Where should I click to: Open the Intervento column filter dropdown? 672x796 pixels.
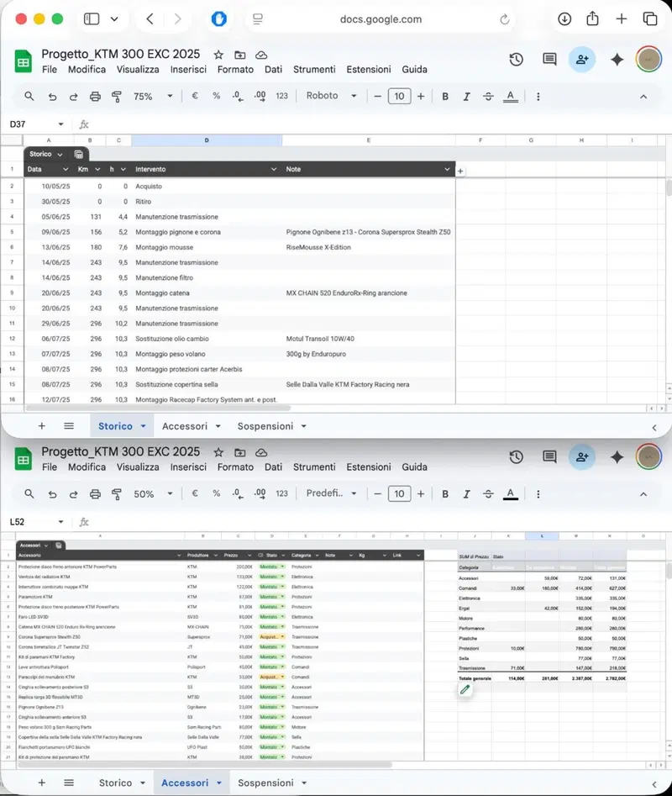[274, 169]
